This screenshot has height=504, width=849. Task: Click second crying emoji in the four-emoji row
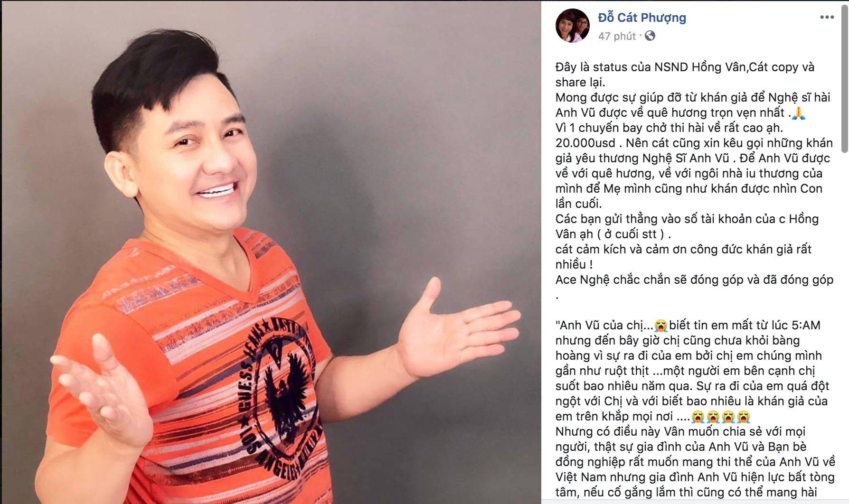[x=713, y=417]
